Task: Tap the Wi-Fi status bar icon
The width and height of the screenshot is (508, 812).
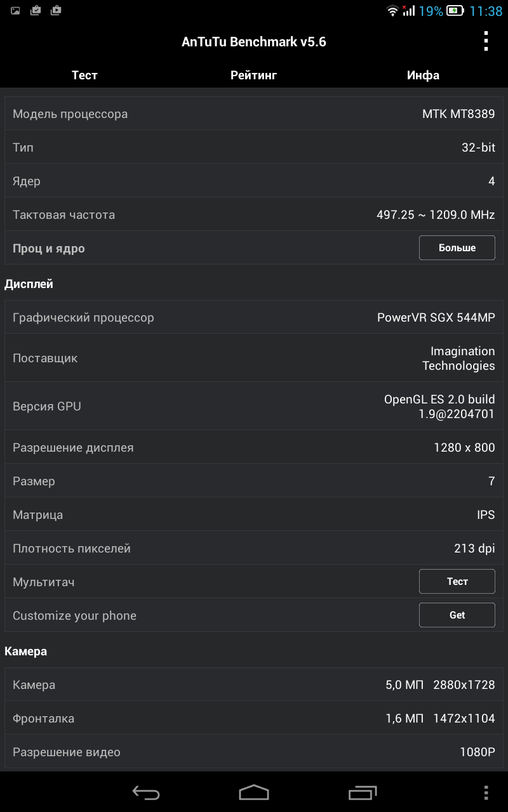Action: pyautogui.click(x=392, y=11)
